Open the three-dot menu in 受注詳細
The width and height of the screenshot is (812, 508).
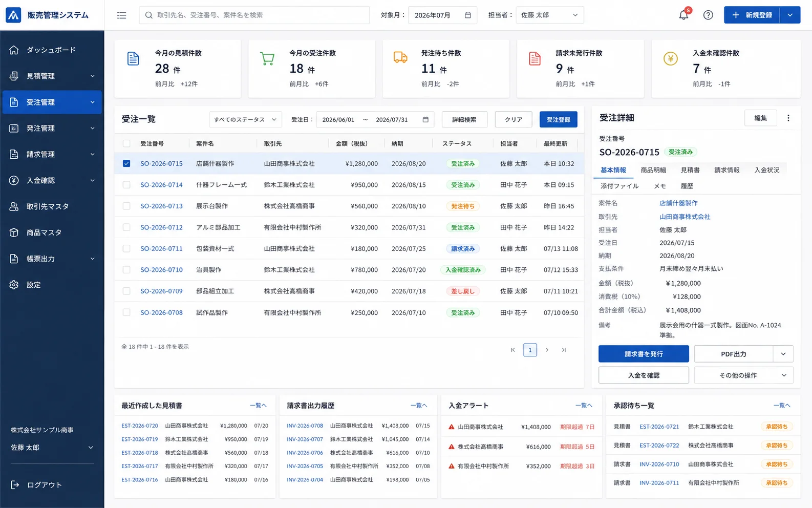788,118
